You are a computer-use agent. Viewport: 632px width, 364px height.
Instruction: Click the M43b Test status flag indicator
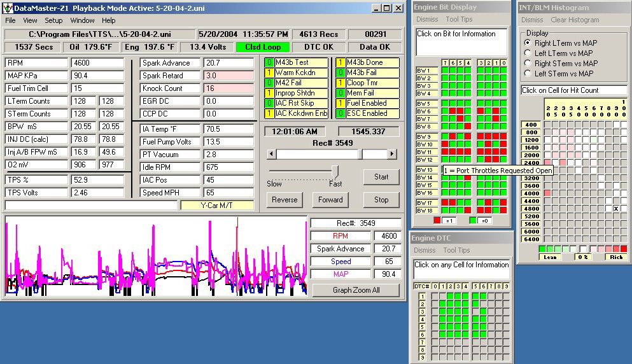296,62
